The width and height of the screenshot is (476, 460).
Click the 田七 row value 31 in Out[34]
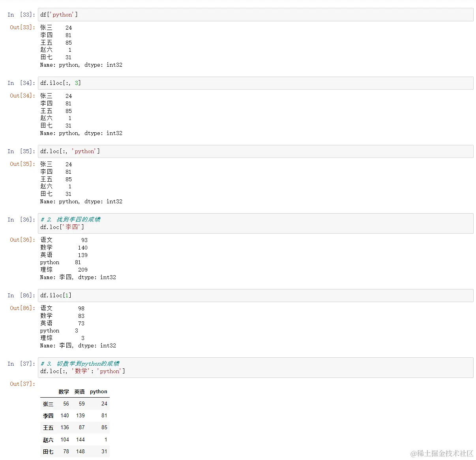[69, 126]
